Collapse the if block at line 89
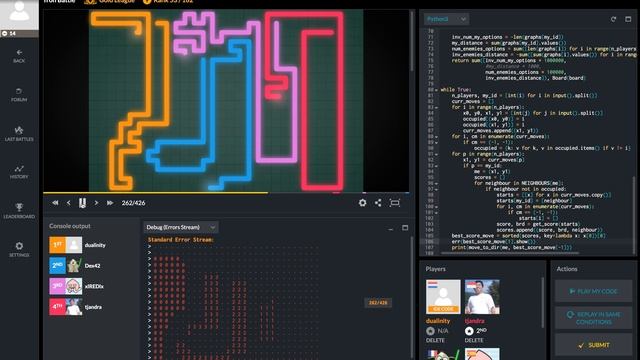 (436, 142)
